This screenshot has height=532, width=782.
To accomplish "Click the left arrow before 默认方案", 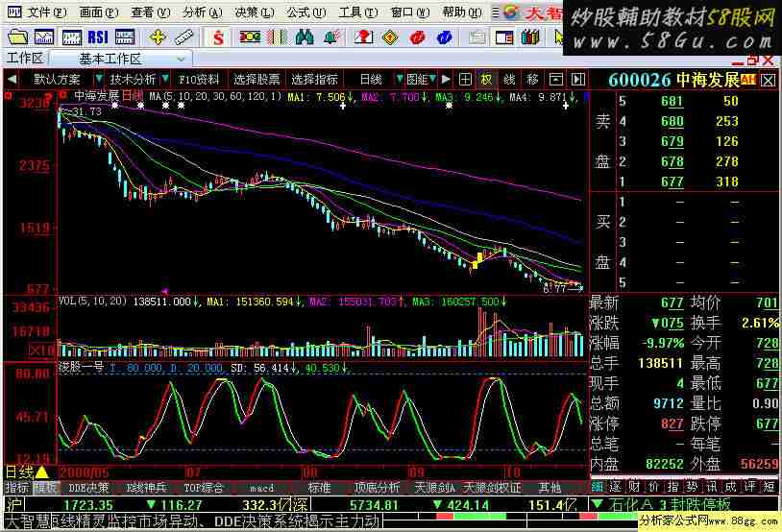I will 12,79.
